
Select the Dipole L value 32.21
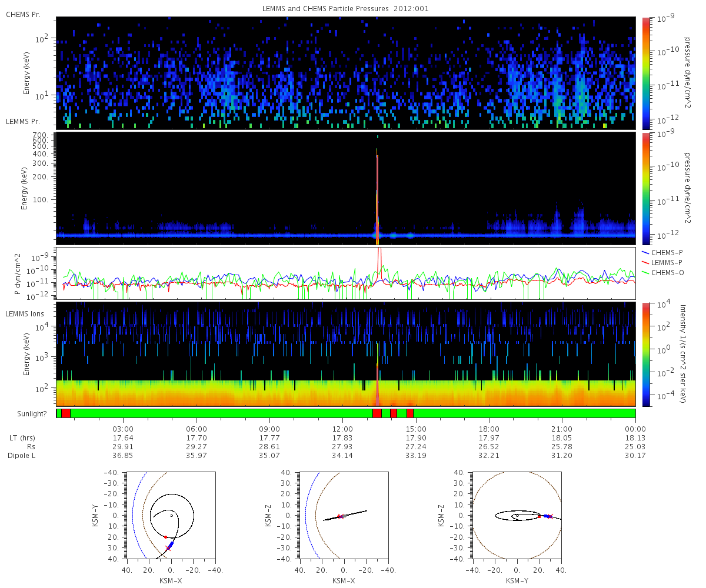tap(489, 455)
